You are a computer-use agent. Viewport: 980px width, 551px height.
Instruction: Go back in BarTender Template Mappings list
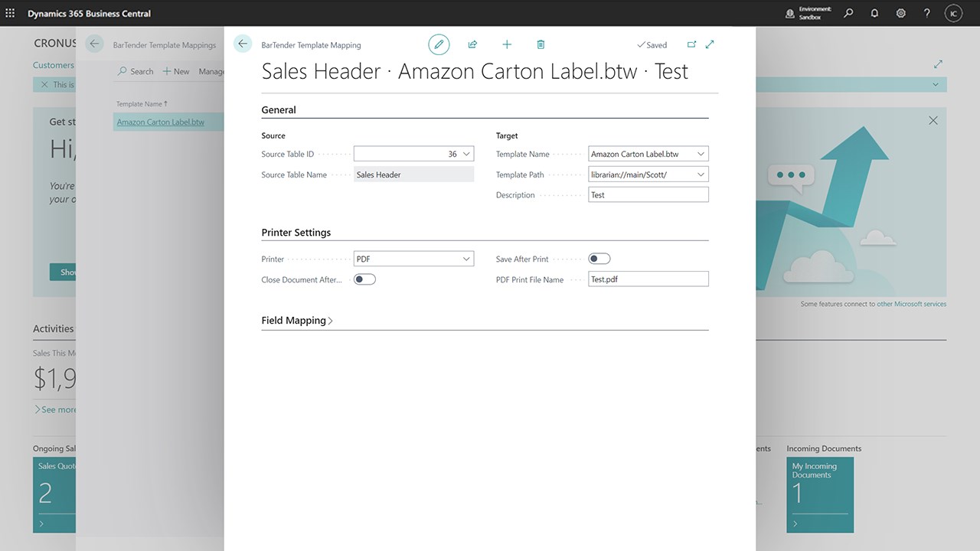(94, 44)
